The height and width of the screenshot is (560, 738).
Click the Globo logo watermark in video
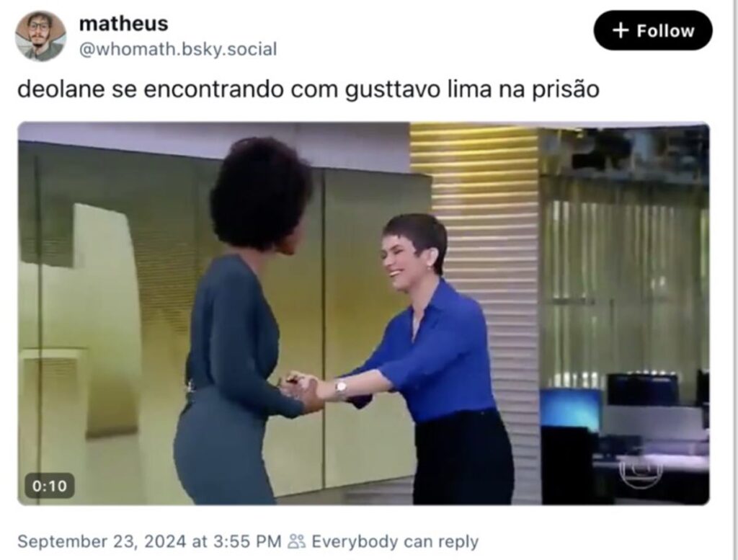pyautogui.click(x=641, y=467)
